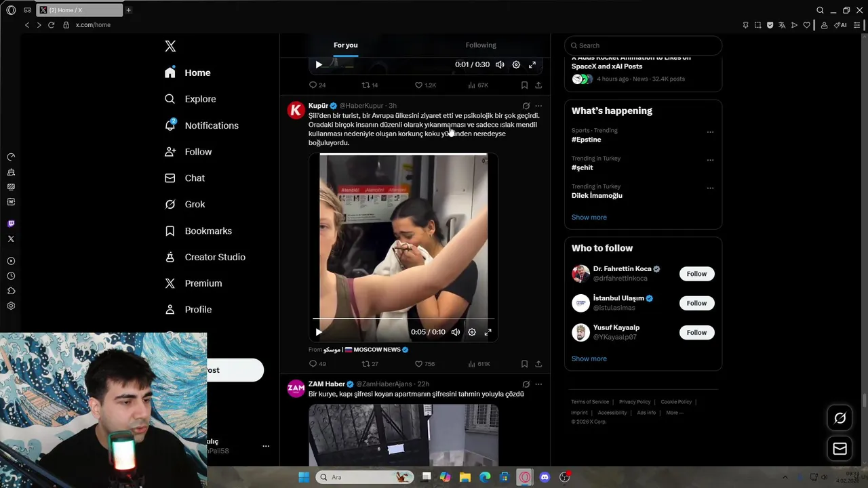The height and width of the screenshot is (488, 868).
Task: Follow Dr. Fahrettin Koca
Action: pos(696,274)
